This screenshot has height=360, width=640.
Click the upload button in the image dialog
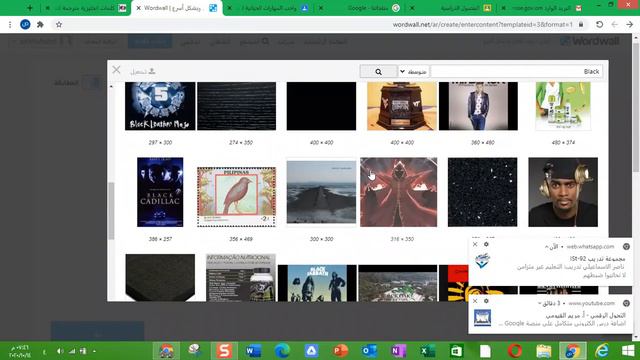(142, 71)
